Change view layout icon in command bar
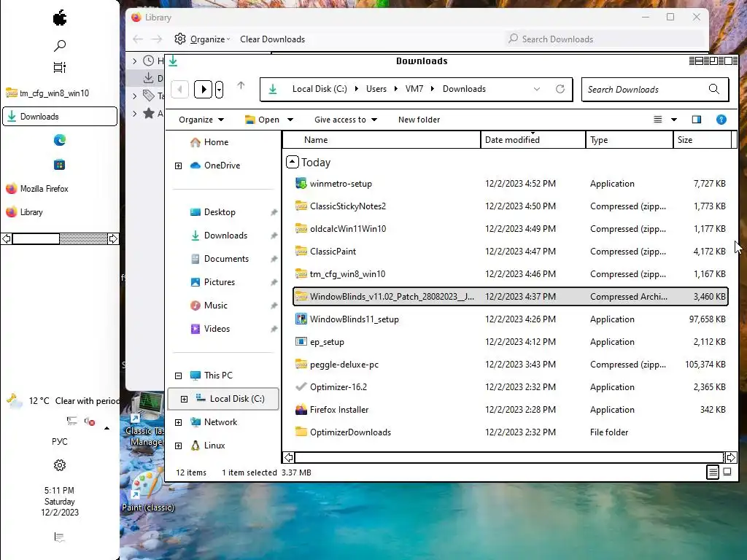 pyautogui.click(x=657, y=120)
